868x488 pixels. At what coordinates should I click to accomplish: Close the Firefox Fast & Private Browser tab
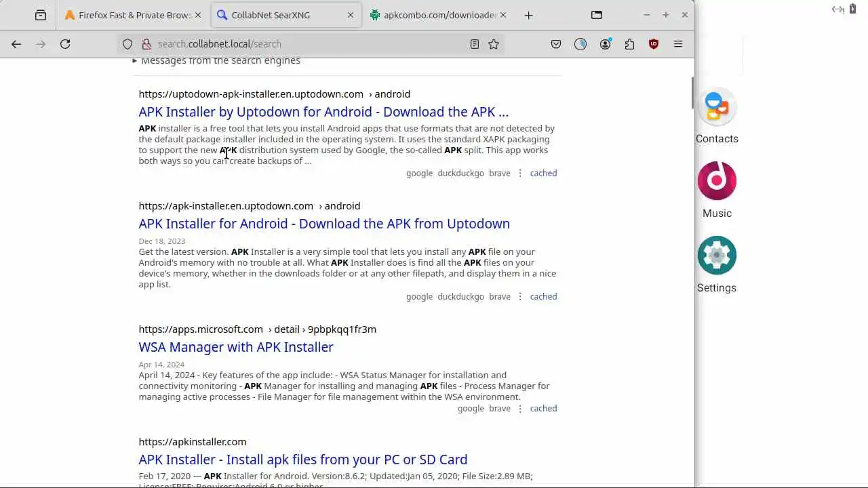point(197,15)
